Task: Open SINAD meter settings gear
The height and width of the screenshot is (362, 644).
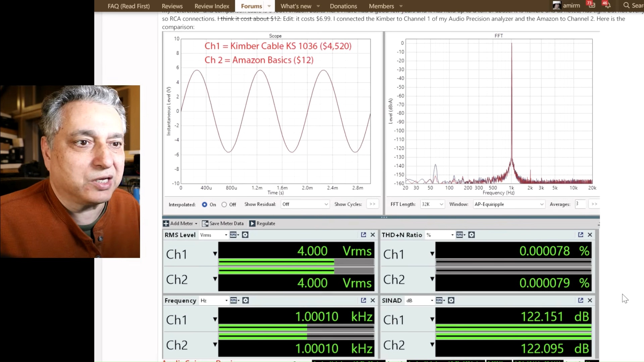Action: pos(451,301)
